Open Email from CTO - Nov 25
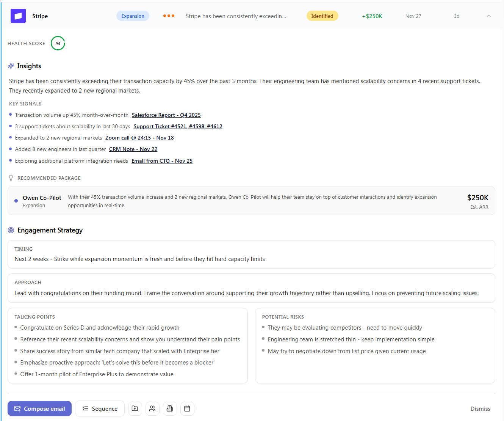This screenshot has height=421, width=504. point(162,161)
